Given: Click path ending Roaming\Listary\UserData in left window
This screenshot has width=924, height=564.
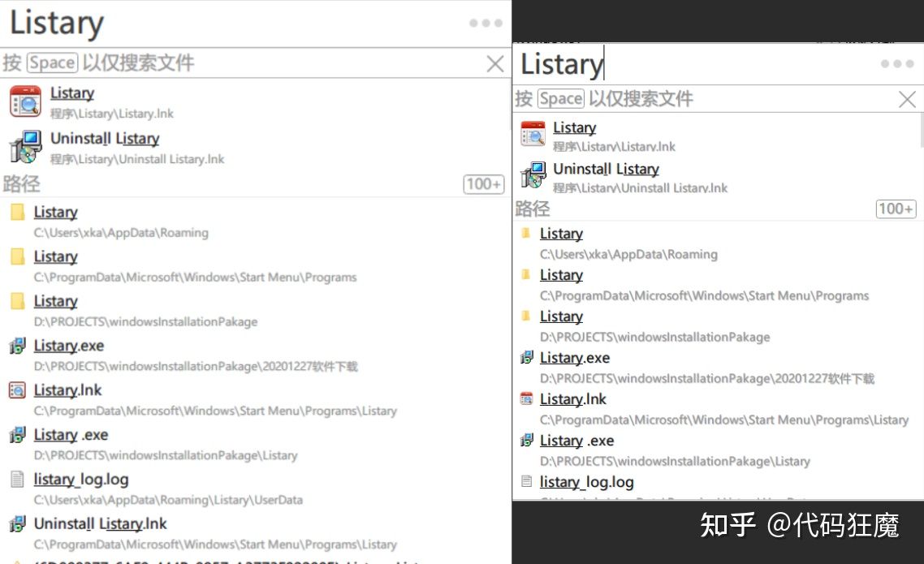Looking at the screenshot, I should (168, 500).
